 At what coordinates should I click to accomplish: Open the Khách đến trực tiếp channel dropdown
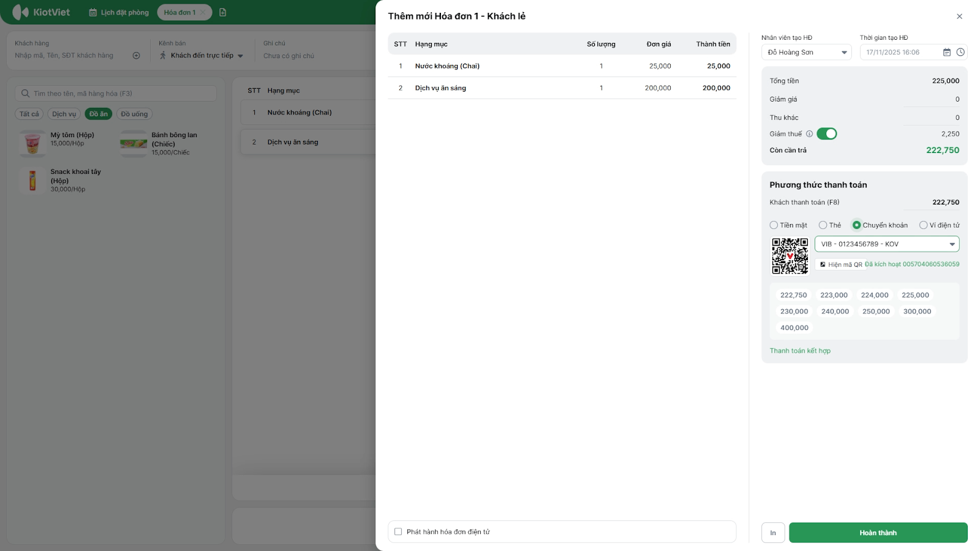(x=202, y=56)
